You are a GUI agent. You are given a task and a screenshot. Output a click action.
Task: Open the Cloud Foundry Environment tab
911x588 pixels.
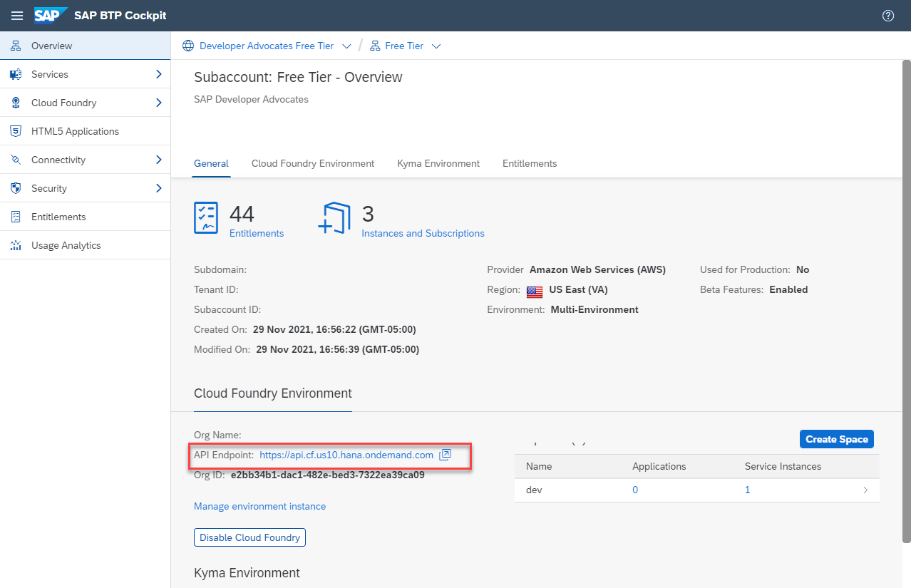click(x=312, y=163)
